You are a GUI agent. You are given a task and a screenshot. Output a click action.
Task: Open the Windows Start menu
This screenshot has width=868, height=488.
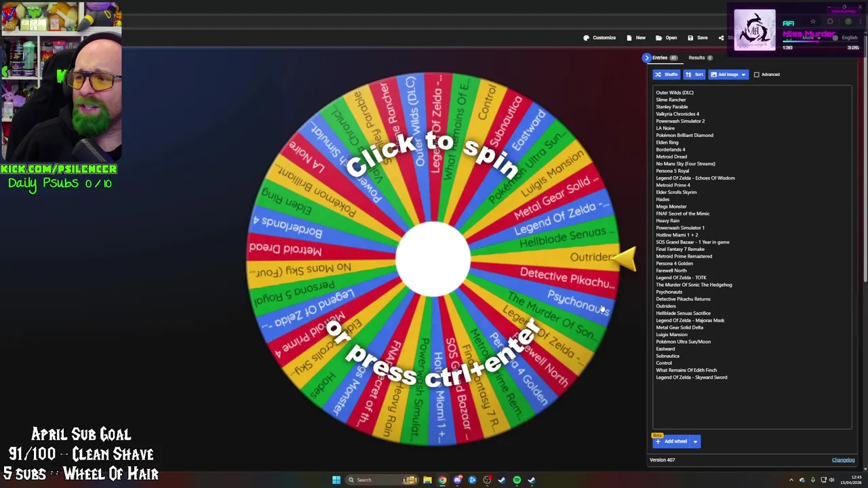[x=336, y=480]
